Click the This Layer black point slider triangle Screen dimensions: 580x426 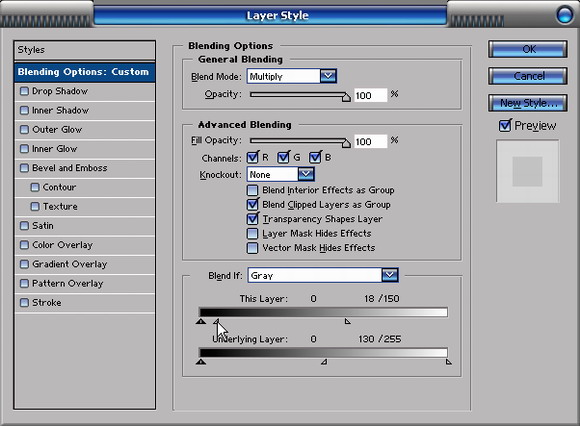(x=201, y=321)
